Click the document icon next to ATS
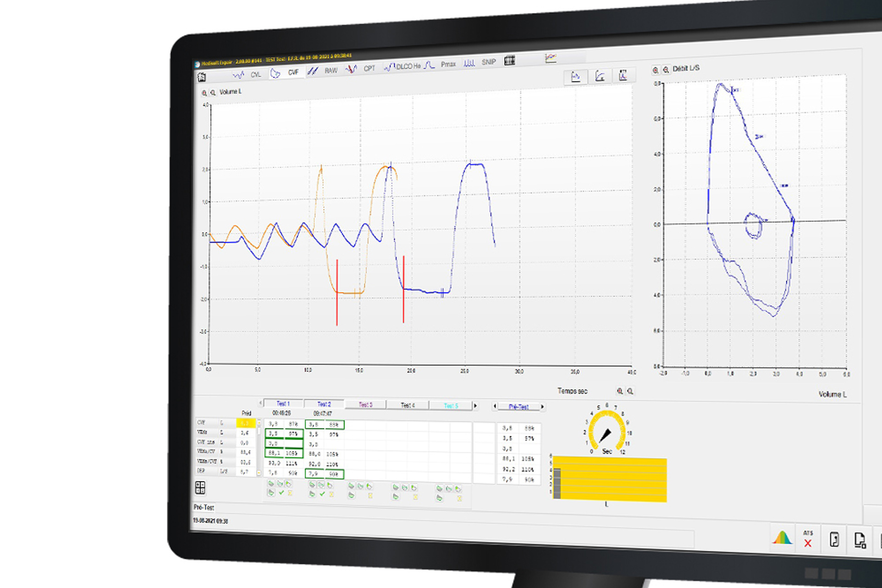 pyautogui.click(x=834, y=539)
